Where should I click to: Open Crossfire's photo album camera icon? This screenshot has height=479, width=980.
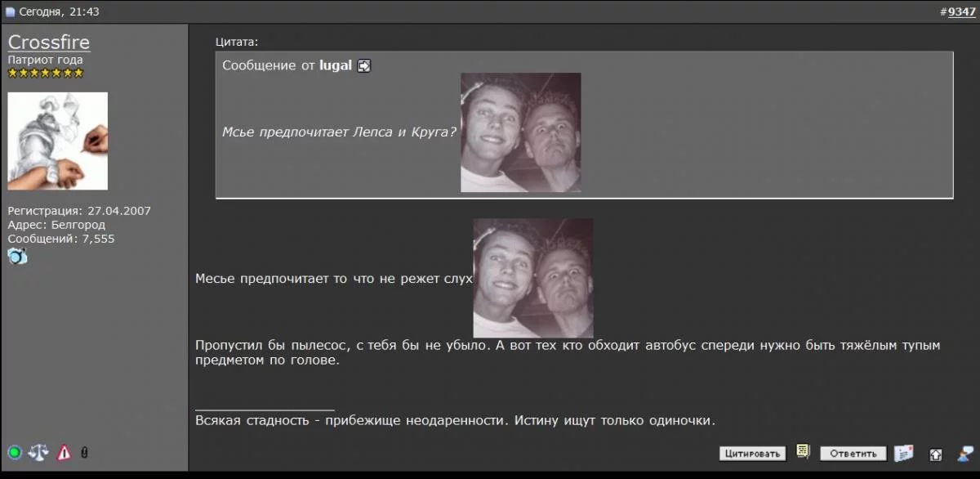coord(17,257)
